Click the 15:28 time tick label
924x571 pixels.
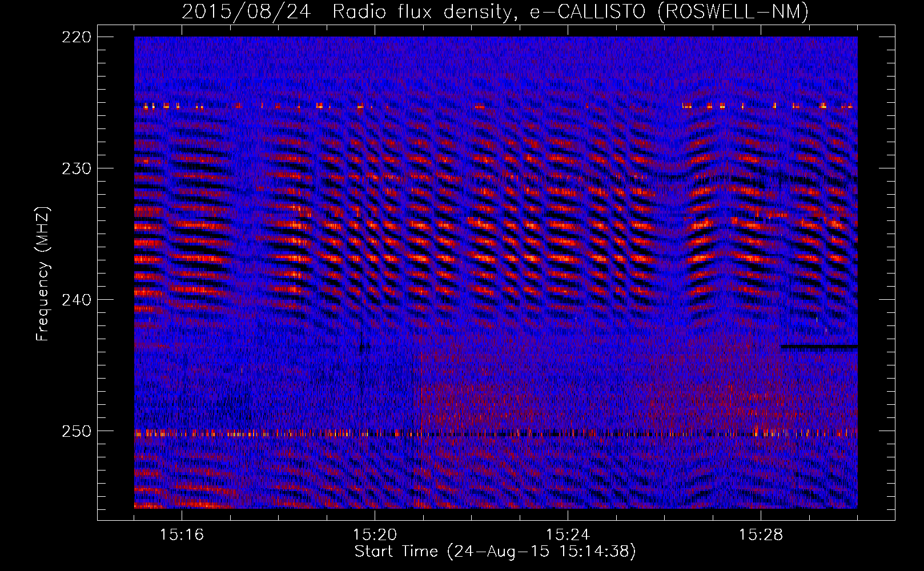tap(761, 534)
